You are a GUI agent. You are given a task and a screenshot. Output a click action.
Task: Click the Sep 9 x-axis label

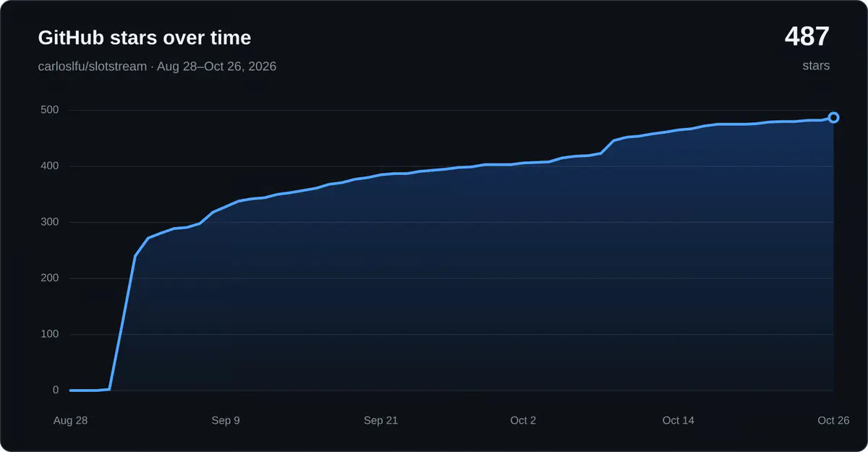pyautogui.click(x=226, y=420)
